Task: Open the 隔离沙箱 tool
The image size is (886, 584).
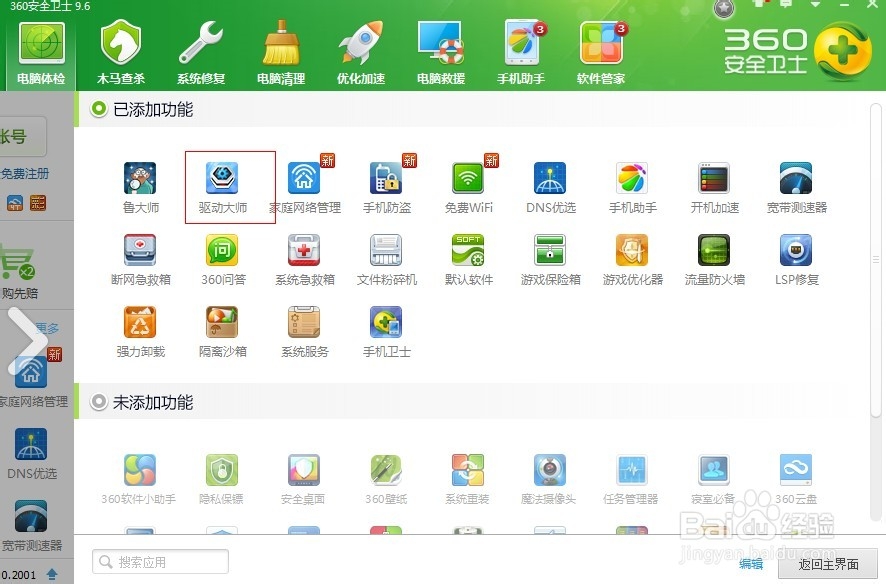Action: pyautogui.click(x=223, y=332)
